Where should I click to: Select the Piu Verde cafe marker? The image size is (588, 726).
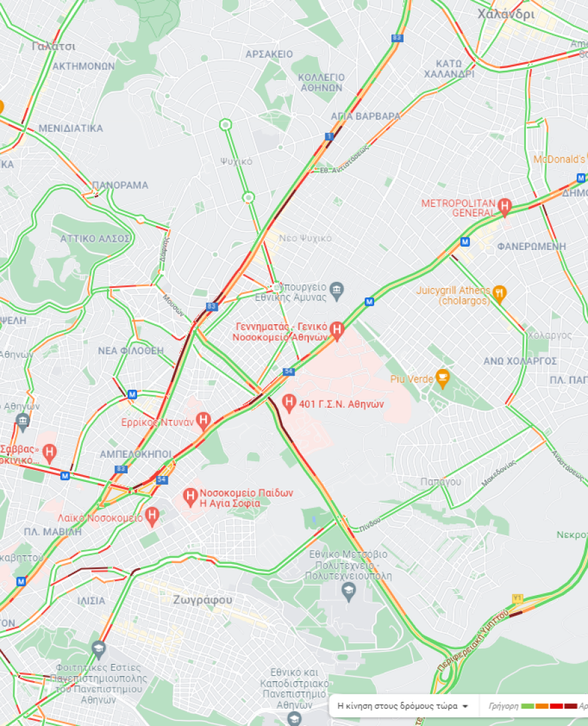[443, 379]
